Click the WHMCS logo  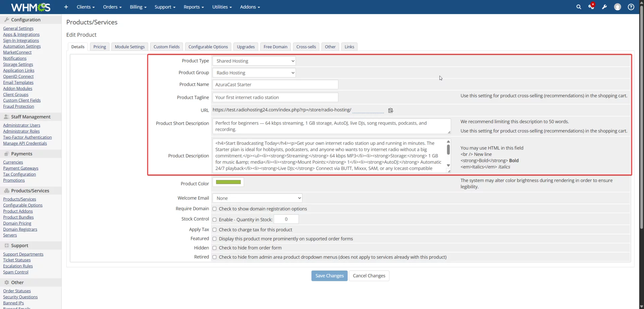[x=30, y=7]
